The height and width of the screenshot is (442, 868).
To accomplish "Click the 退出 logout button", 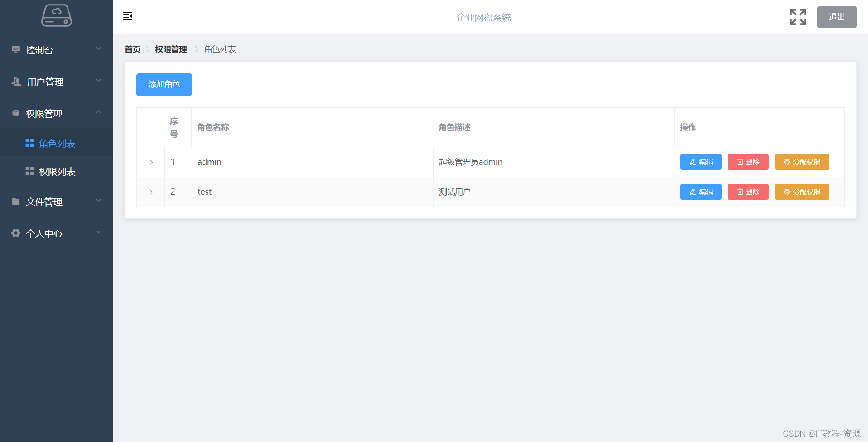I will [837, 17].
